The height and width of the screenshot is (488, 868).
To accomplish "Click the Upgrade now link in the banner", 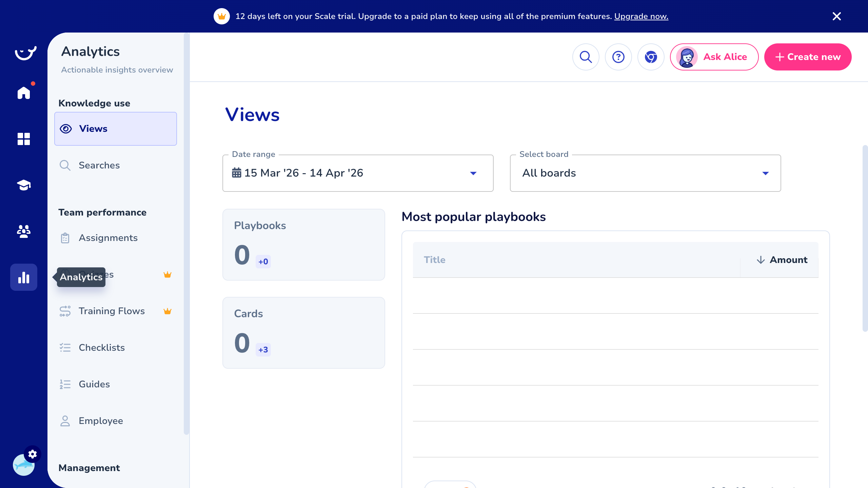I will [641, 16].
